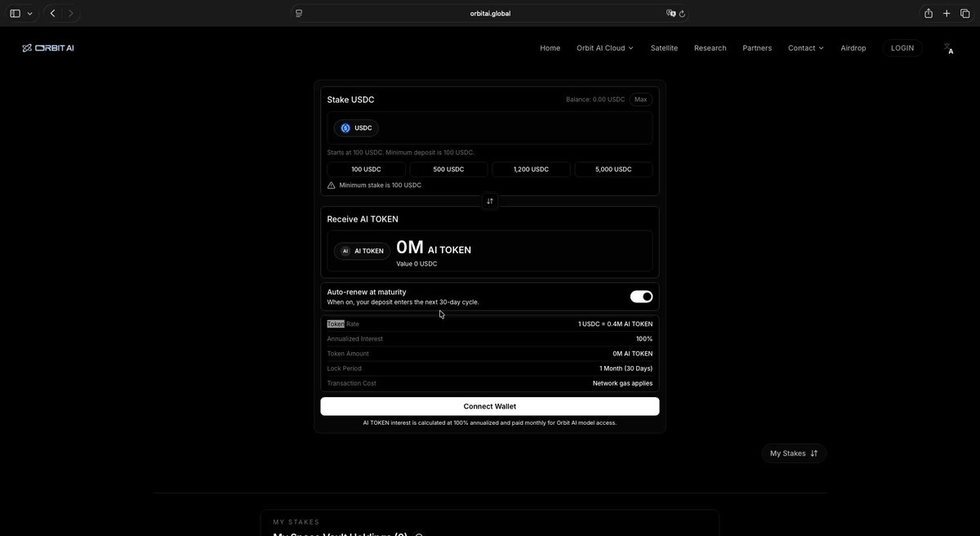Open the My Stakes button

794,453
